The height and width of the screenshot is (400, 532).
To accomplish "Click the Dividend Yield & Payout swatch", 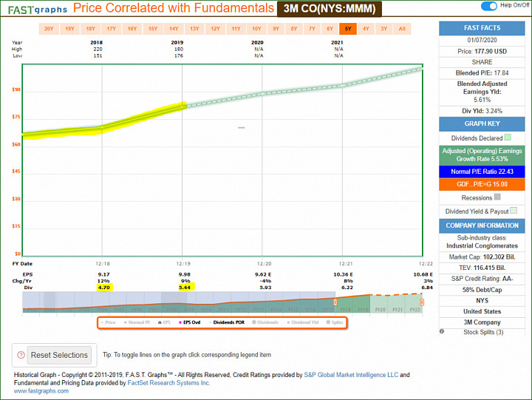I will pyautogui.click(x=514, y=211).
